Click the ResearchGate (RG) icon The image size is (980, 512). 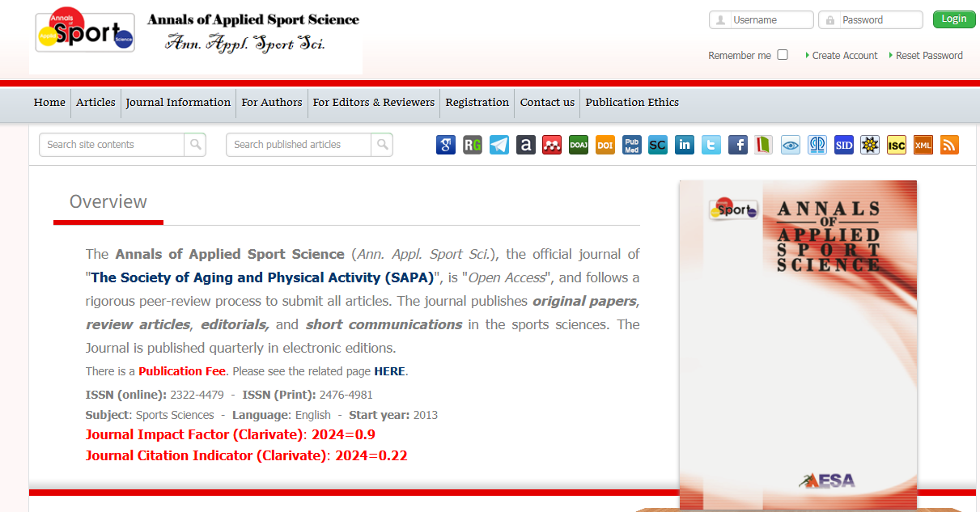tap(473, 145)
